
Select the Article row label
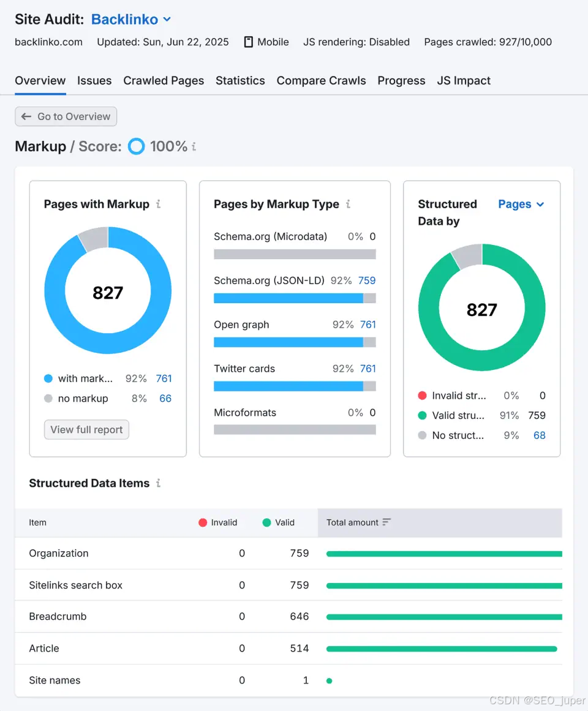coord(44,649)
